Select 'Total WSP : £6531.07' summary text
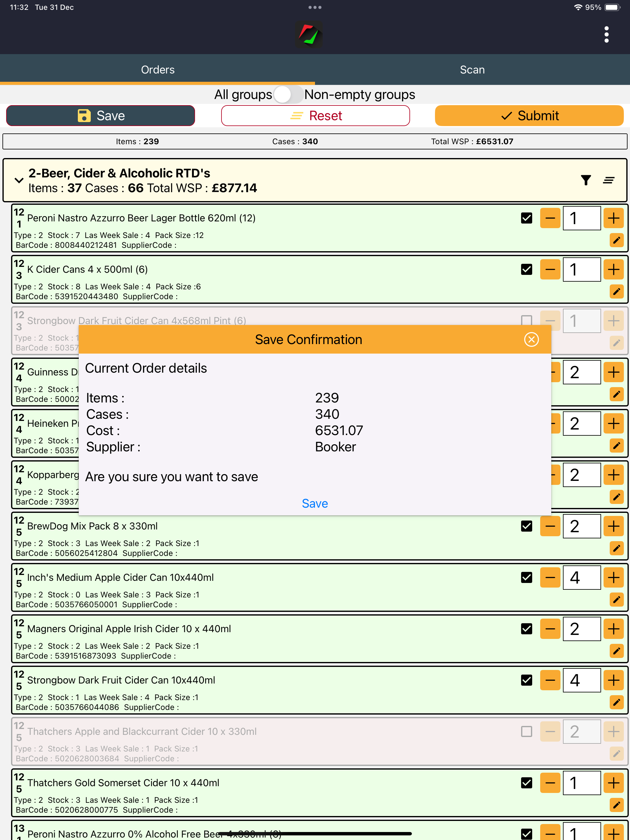 (472, 141)
